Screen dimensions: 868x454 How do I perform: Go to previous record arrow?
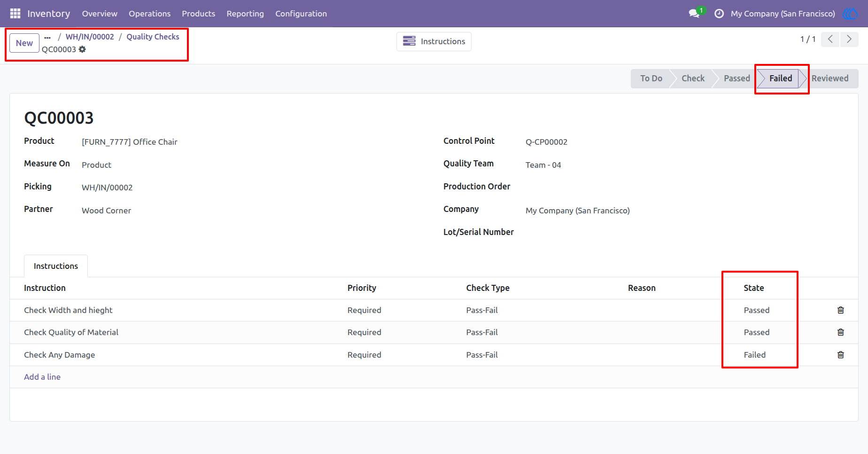coord(830,39)
